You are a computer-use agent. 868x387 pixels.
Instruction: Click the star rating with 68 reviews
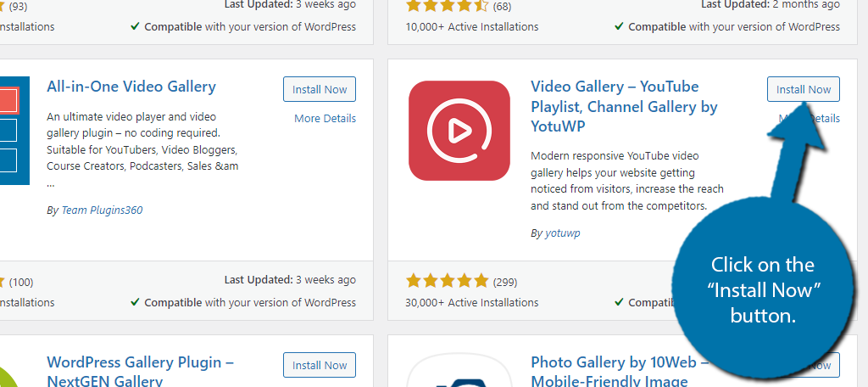point(448,6)
